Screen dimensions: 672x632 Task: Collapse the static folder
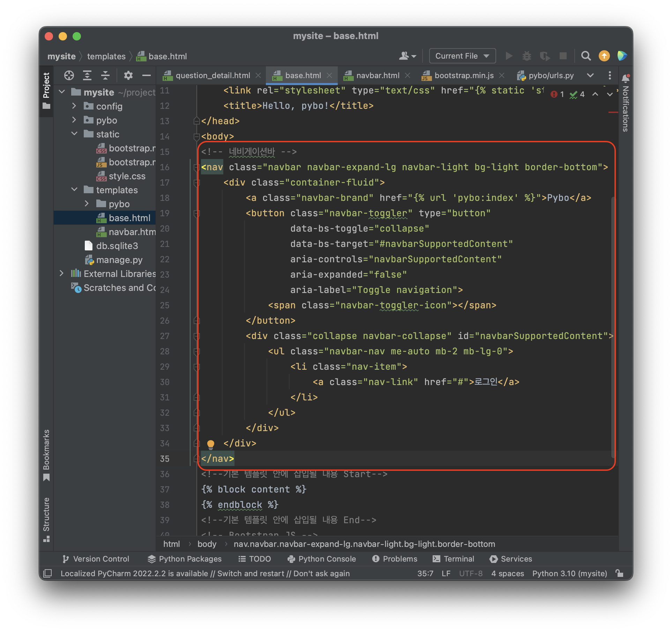74,134
